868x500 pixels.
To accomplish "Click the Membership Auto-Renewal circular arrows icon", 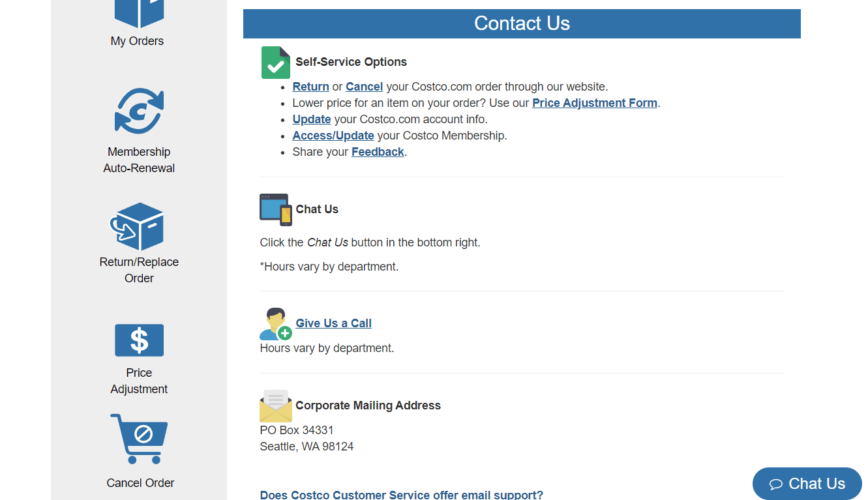I will [x=139, y=111].
